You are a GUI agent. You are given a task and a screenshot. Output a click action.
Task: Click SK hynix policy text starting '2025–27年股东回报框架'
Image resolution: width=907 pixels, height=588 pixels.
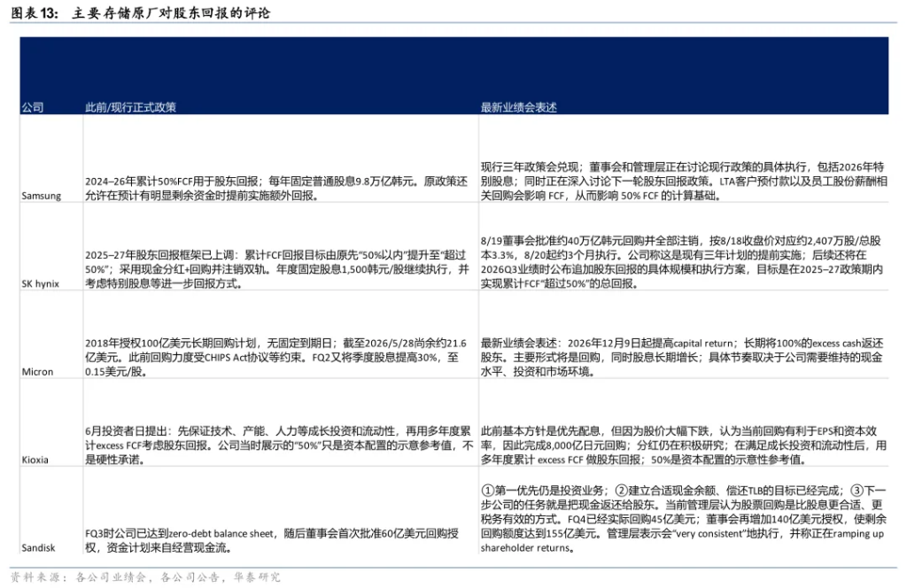pos(277,269)
